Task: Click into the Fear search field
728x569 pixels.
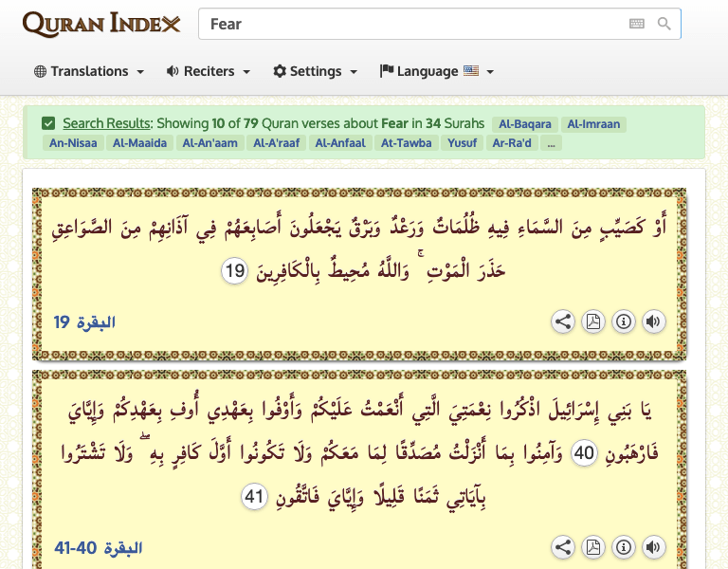Action: pos(408,24)
